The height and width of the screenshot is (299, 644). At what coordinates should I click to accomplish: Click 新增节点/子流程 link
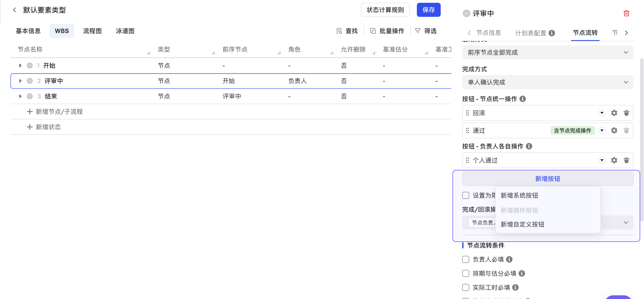[59, 112]
